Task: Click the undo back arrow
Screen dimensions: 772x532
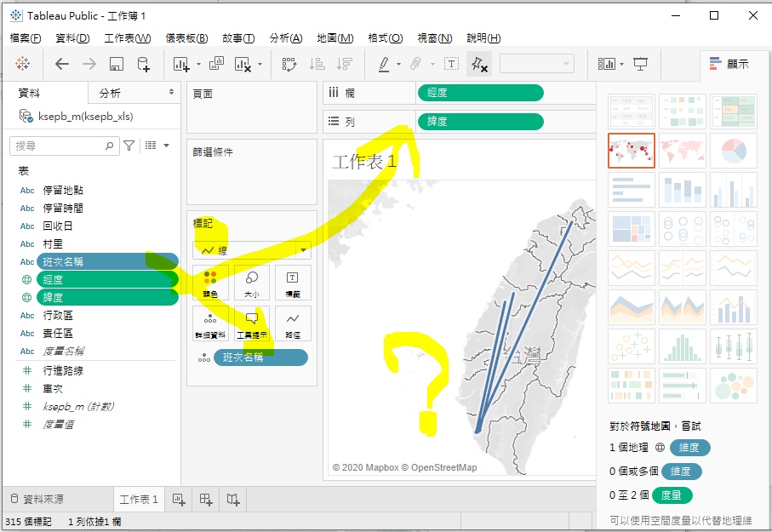Action: coord(62,64)
